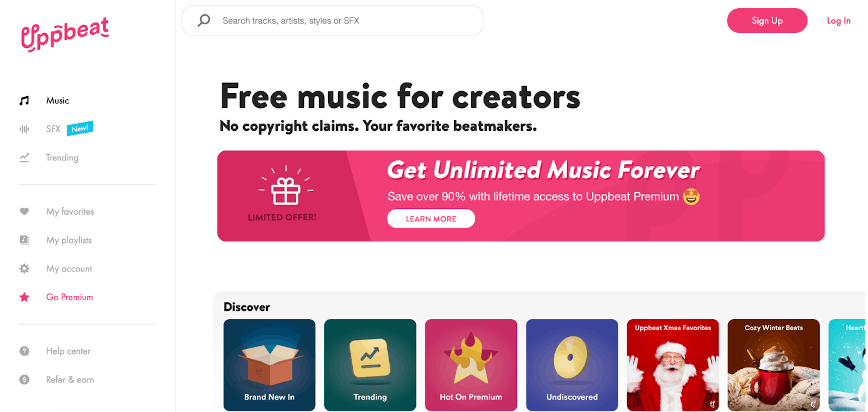Click the LEARN MORE banner button

431,219
